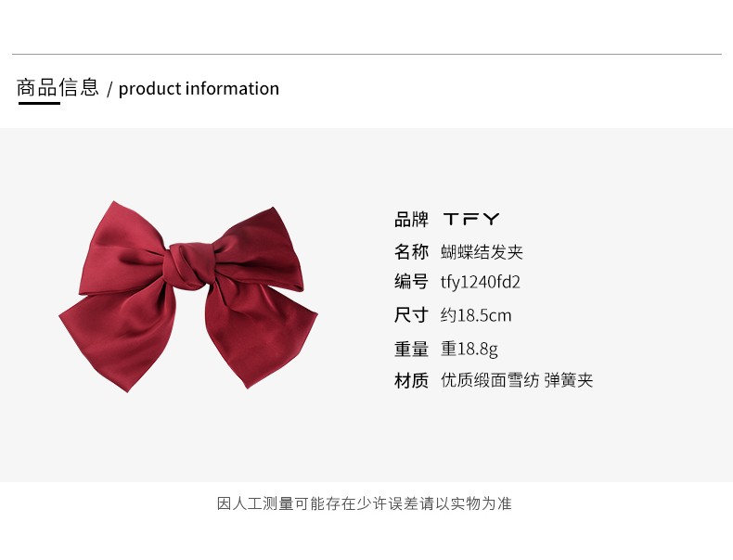
Task: Select the product name 蝴蝶结发夹
Action: 482,252
